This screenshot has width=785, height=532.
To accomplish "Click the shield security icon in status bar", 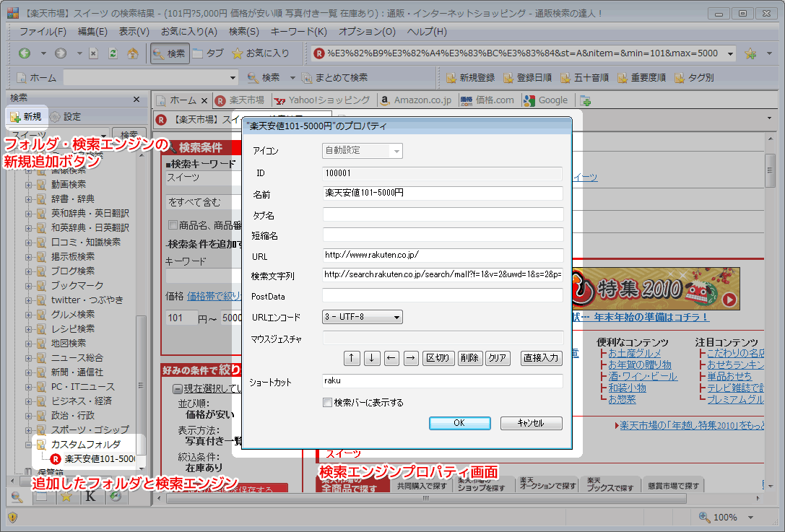I will (12, 518).
